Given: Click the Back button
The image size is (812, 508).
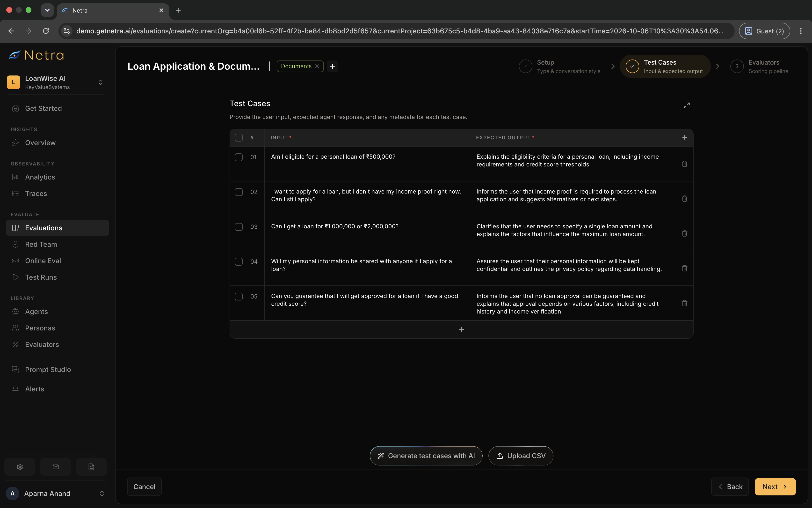Looking at the screenshot, I should coord(730,486).
